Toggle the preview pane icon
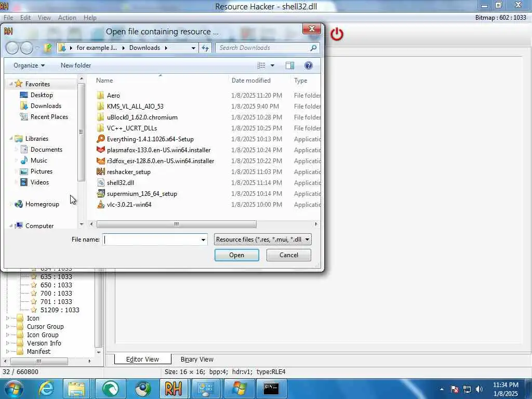The width and height of the screenshot is (532, 399). (x=290, y=65)
